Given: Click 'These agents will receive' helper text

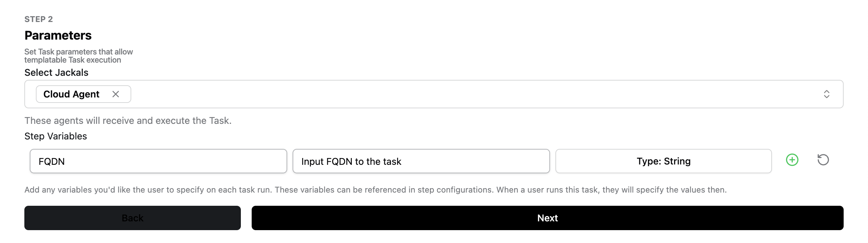Looking at the screenshot, I should click(128, 120).
